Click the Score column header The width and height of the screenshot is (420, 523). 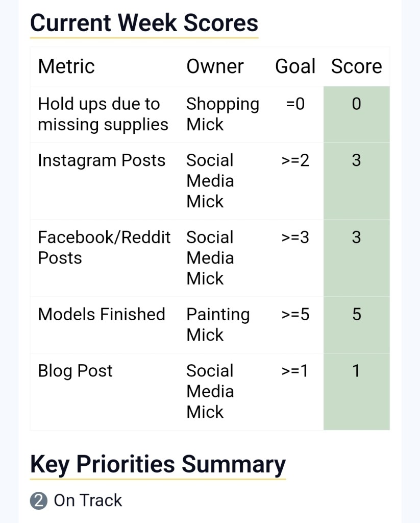click(356, 66)
